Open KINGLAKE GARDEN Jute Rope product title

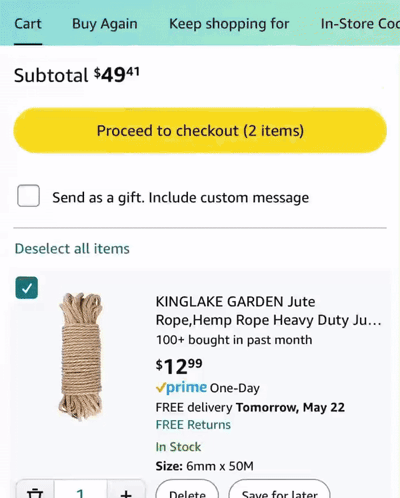pyautogui.click(x=268, y=311)
